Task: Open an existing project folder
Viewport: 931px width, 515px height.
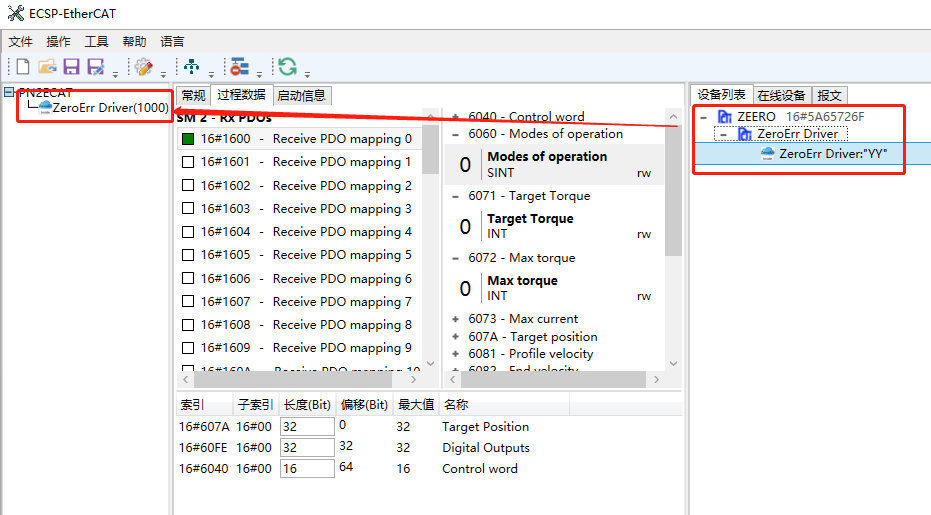Action: click(47, 67)
